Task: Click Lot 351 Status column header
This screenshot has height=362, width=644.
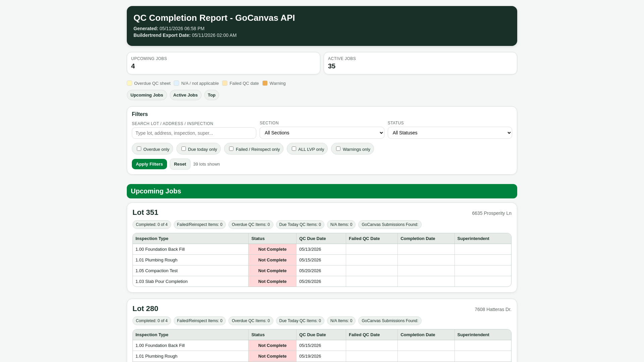Action: [x=272, y=239]
